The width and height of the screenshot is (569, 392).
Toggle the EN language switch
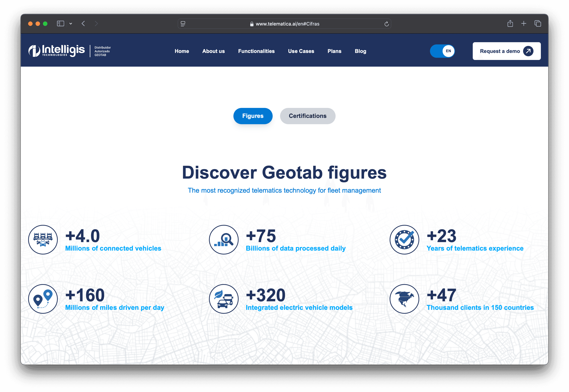tap(442, 51)
